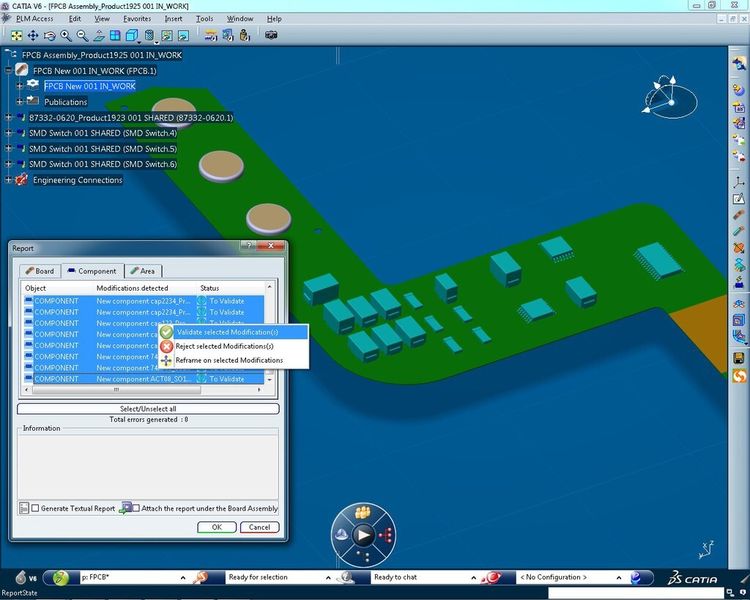
Task: Expand the 87332-0620_Product1923 tree node
Action: pos(8,117)
